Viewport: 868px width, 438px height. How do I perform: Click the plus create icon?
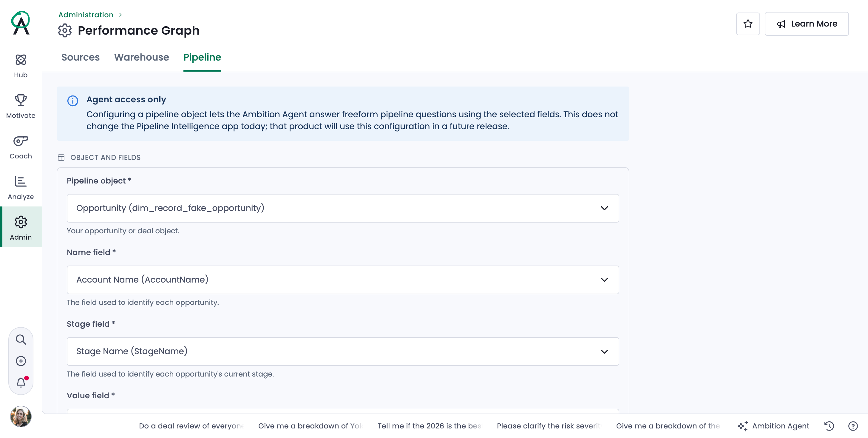21,361
